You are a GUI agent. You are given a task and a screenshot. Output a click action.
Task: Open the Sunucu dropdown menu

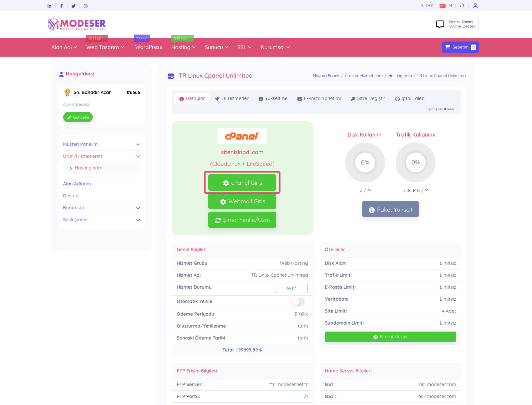pyautogui.click(x=216, y=47)
